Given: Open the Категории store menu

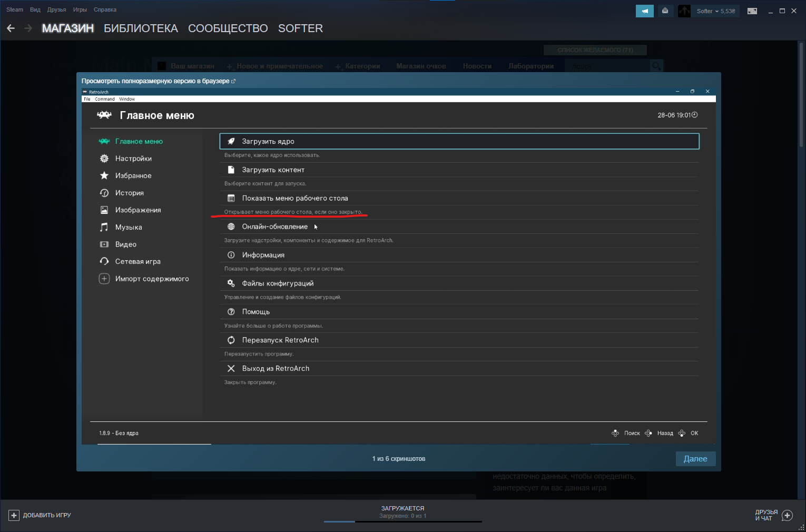Looking at the screenshot, I should coord(362,66).
